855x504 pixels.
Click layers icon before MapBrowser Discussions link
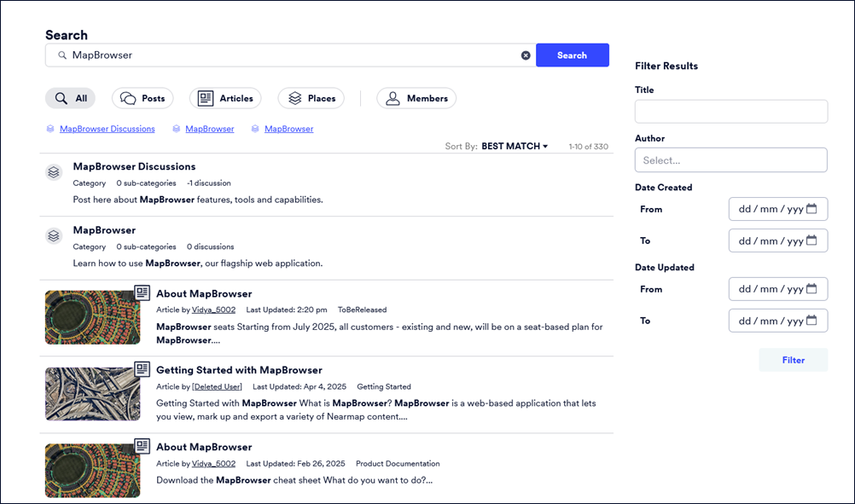coord(50,129)
